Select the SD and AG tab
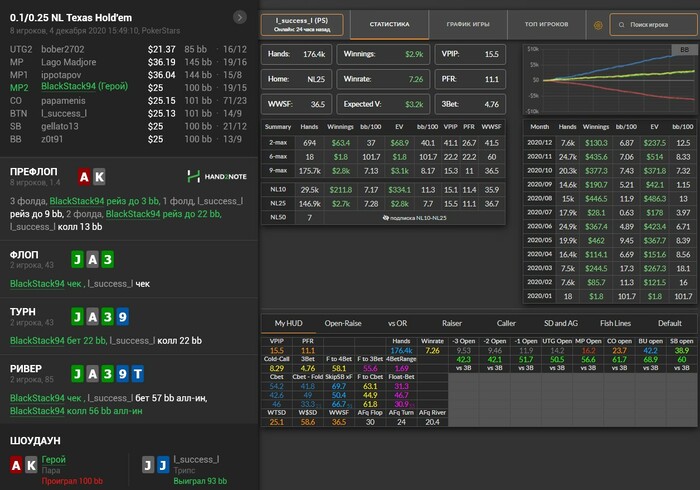Viewport: 700px width, 490px height. coord(561,323)
